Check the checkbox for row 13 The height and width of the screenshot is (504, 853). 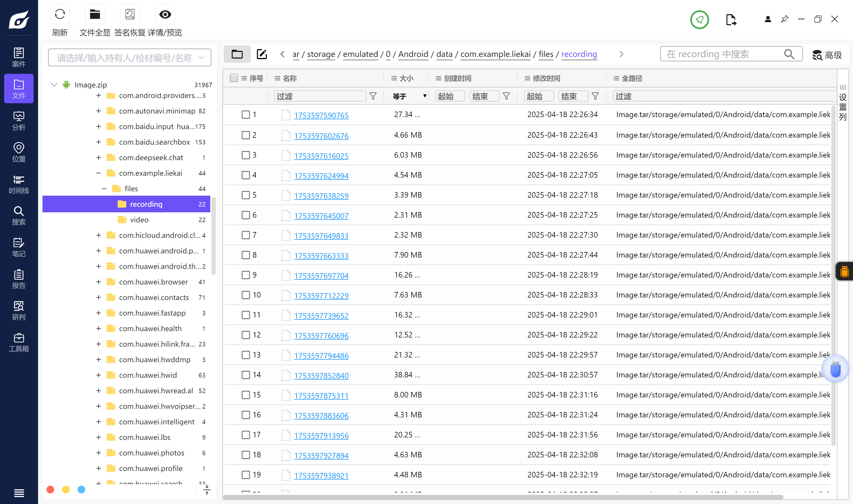tap(246, 355)
